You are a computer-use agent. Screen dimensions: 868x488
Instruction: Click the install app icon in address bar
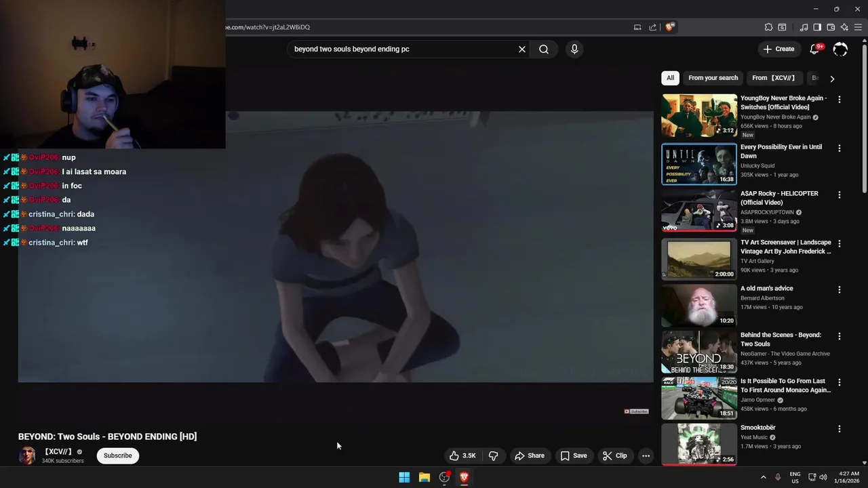[637, 27]
